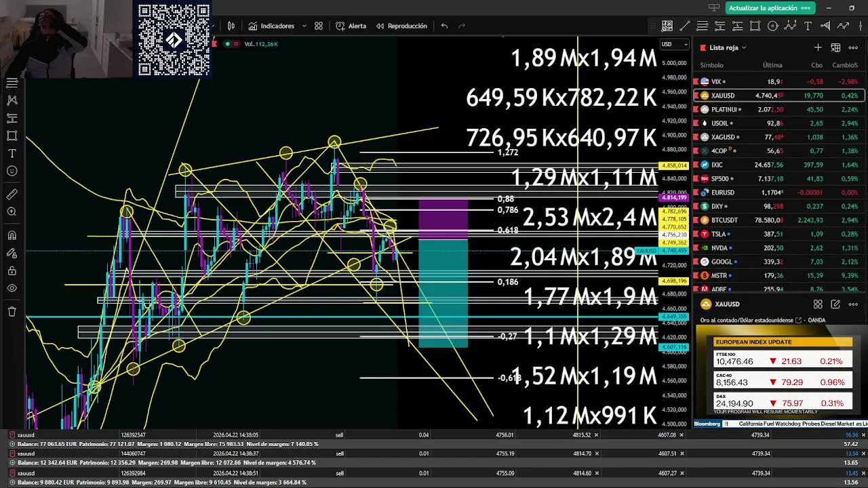Image resolution: width=868 pixels, height=488 pixels.
Task: Open the watchlist more options menu
Action: [853, 47]
